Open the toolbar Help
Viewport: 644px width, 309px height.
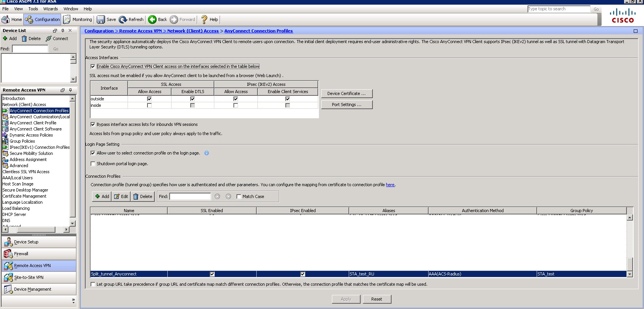tap(209, 19)
